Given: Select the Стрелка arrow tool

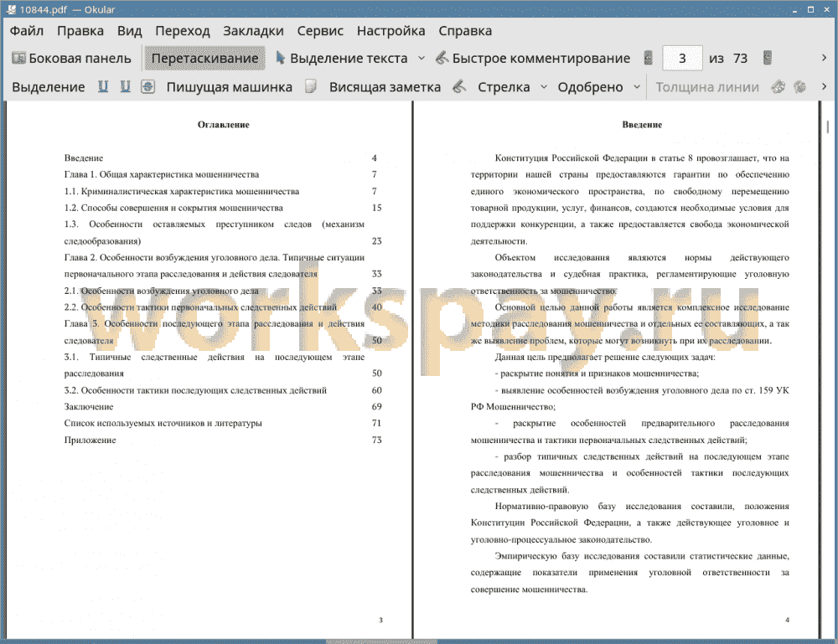Looking at the screenshot, I should pos(504,87).
